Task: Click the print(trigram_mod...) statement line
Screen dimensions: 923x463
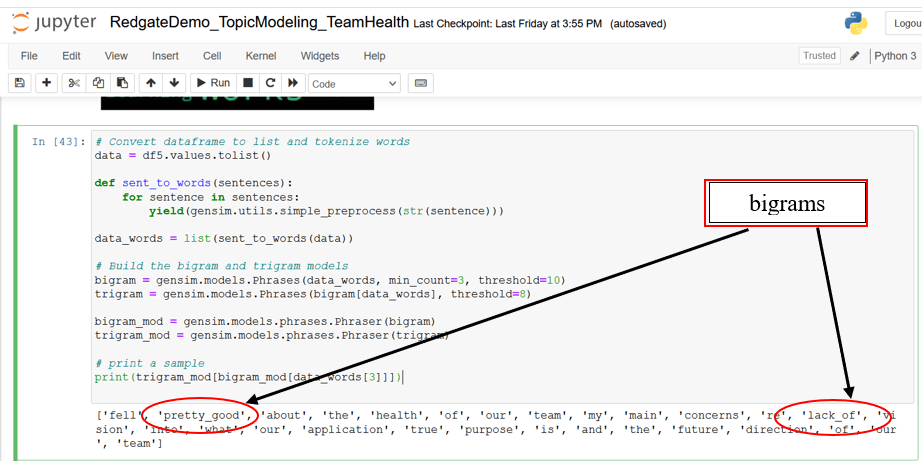Action: click(x=248, y=377)
